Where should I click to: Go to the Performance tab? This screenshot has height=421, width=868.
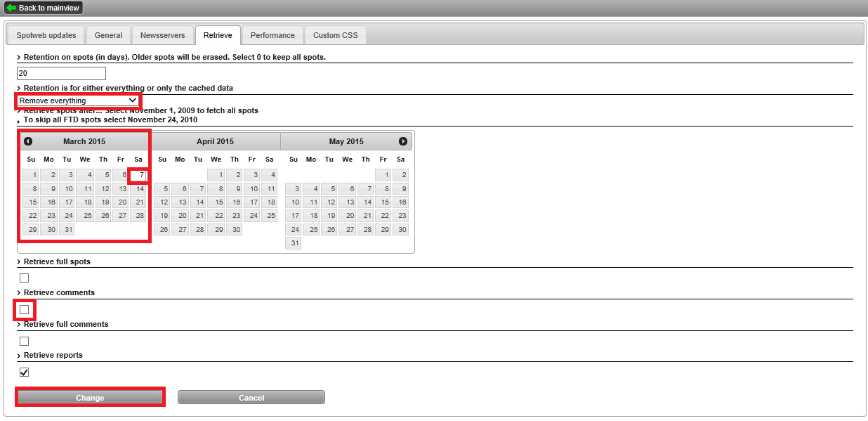272,35
